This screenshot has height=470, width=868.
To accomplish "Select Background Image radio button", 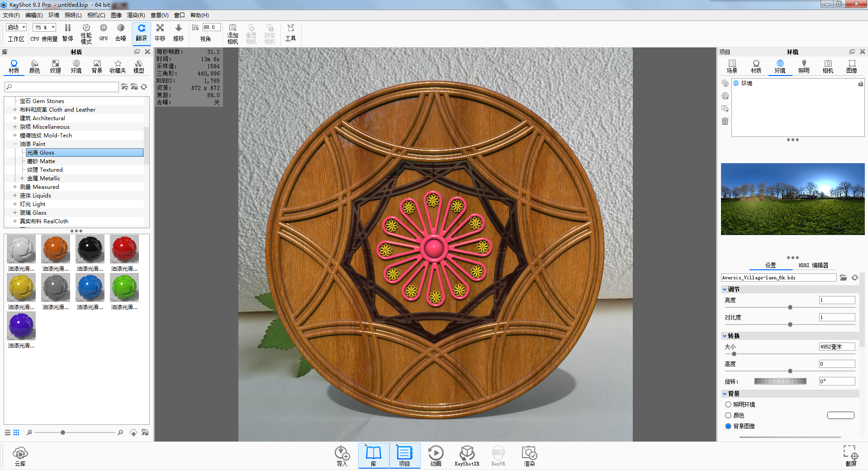I will tap(728, 426).
